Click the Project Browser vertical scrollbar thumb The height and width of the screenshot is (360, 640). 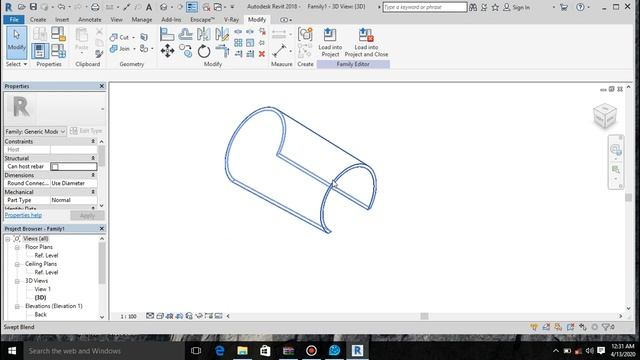point(102,263)
